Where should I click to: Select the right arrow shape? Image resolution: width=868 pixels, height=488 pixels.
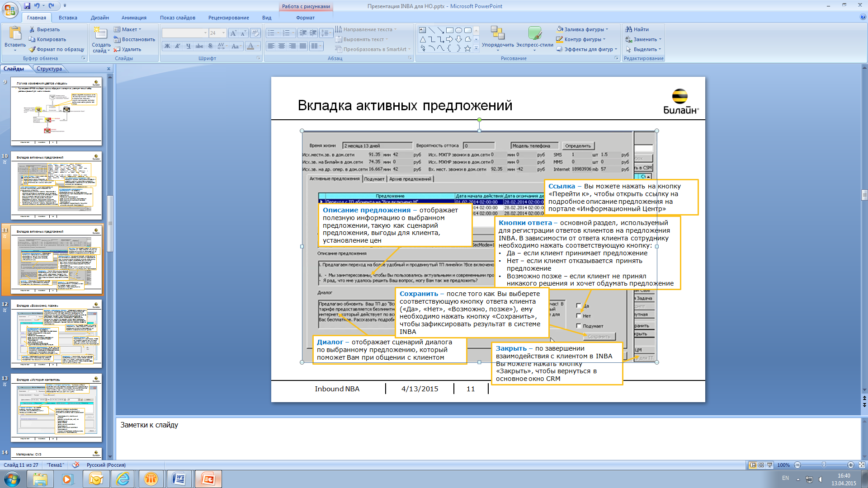tap(449, 39)
